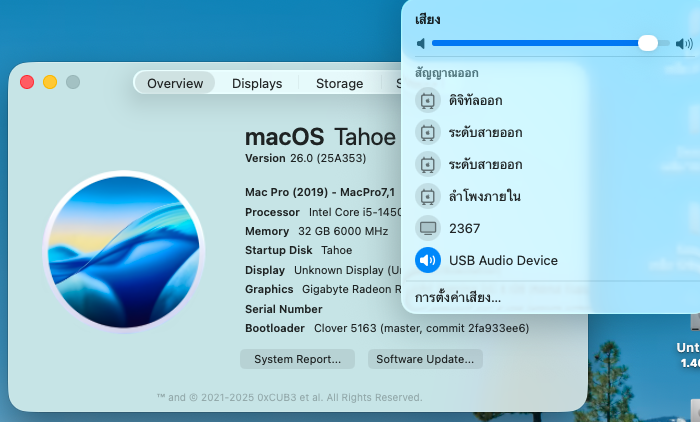700x422 pixels.
Task: Switch to the Displays tab
Action: (257, 84)
